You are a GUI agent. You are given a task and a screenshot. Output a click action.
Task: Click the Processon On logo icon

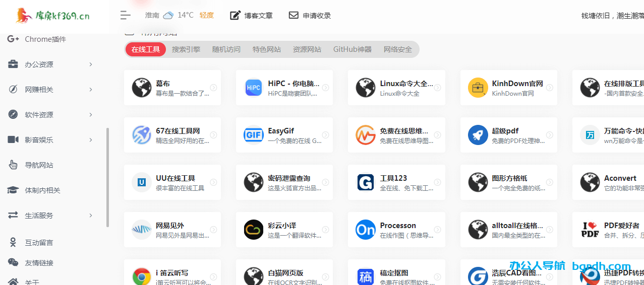tap(366, 230)
